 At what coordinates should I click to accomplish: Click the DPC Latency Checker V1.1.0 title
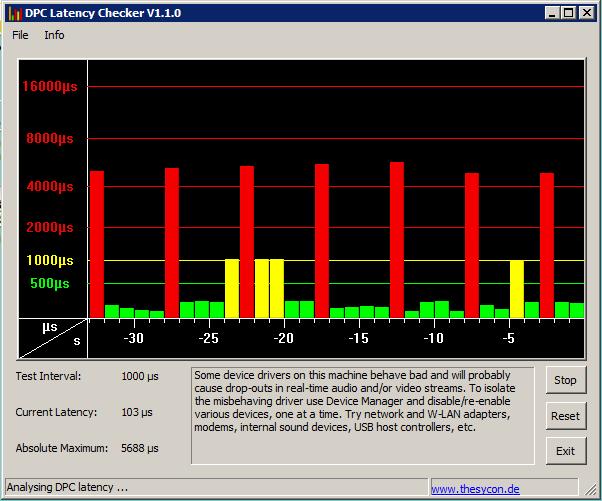point(103,13)
